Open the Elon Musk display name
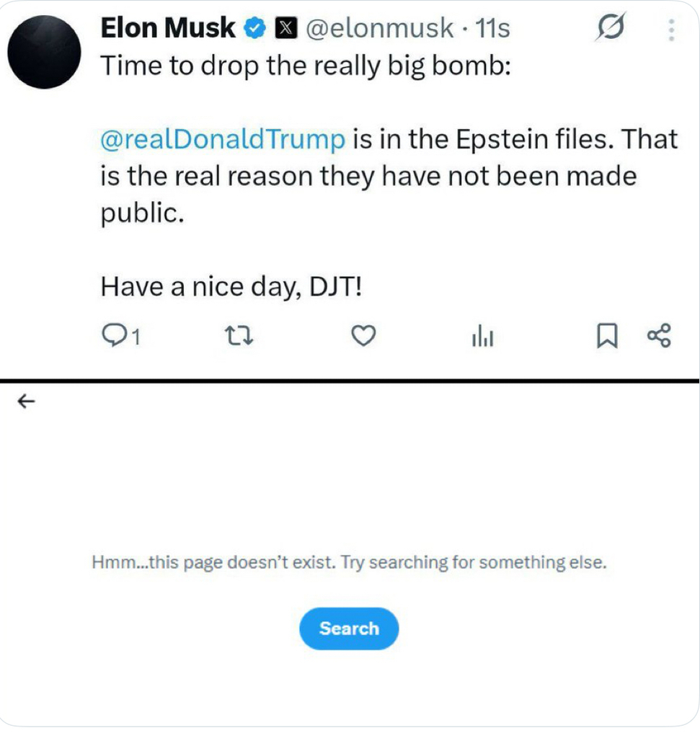 pos(168,28)
